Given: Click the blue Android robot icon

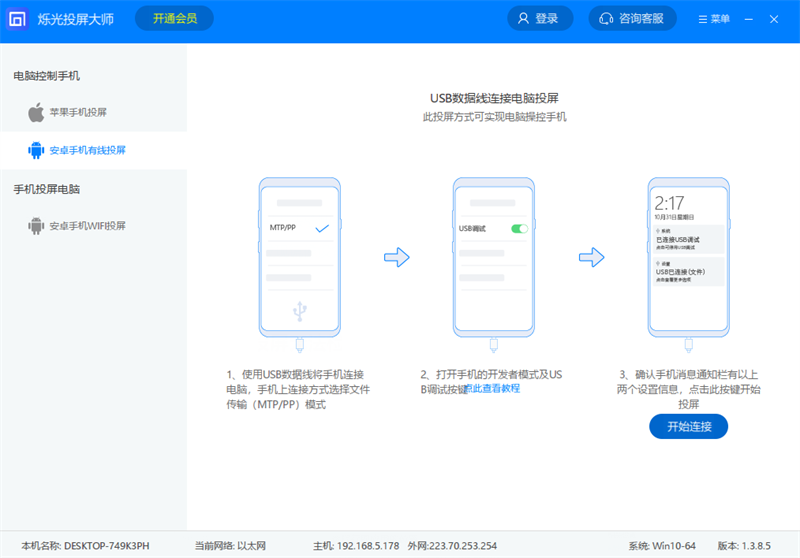Looking at the screenshot, I should coord(36,150).
